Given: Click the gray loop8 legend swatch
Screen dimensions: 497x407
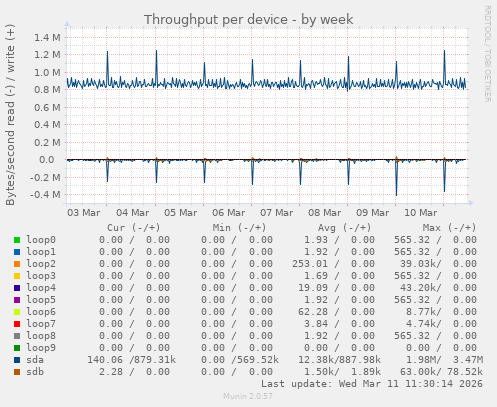Looking at the screenshot, I should (x=17, y=336).
